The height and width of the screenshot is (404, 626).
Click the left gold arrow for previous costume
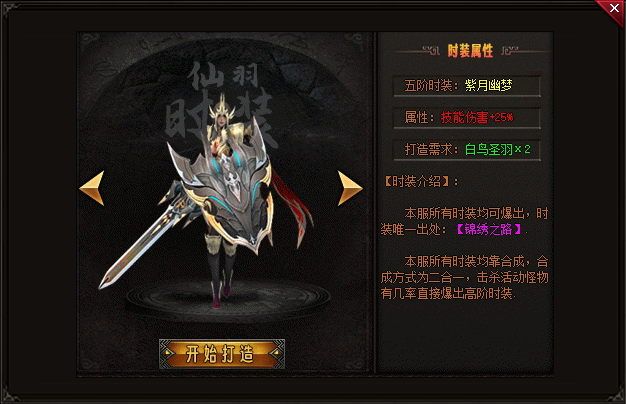tap(93, 188)
